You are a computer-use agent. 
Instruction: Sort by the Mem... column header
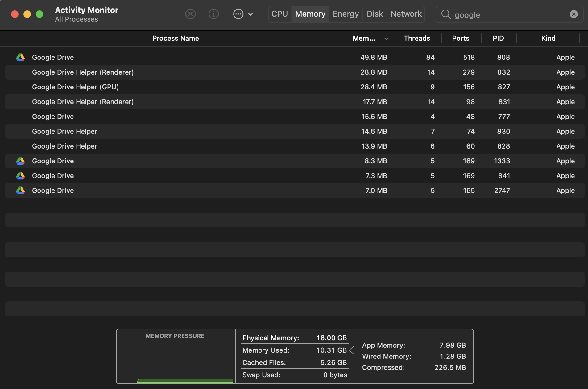(364, 38)
